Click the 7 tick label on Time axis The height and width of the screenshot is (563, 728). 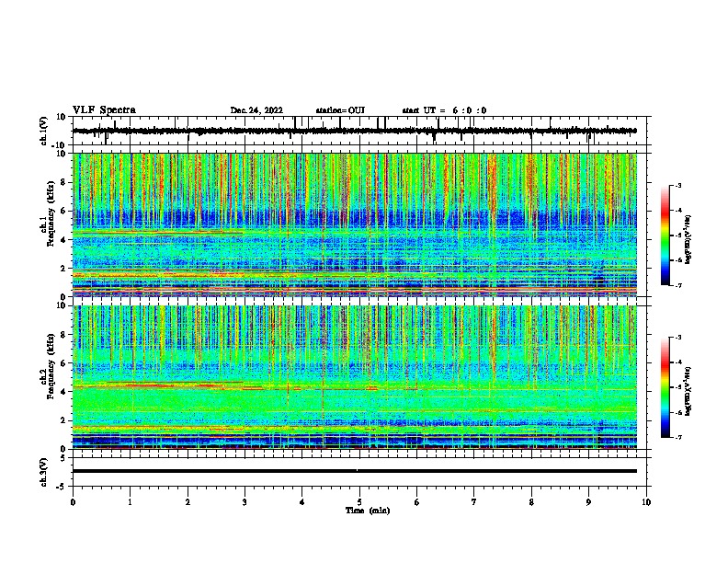coord(474,502)
